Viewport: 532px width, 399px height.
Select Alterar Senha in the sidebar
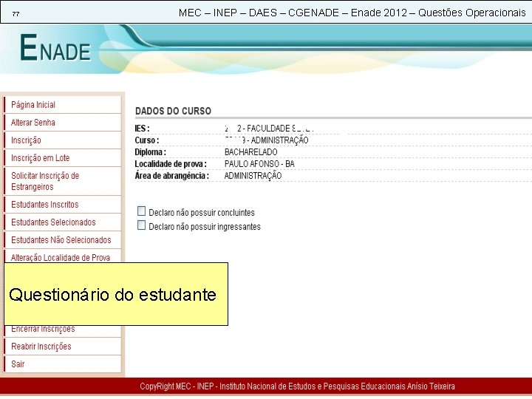click(62, 123)
